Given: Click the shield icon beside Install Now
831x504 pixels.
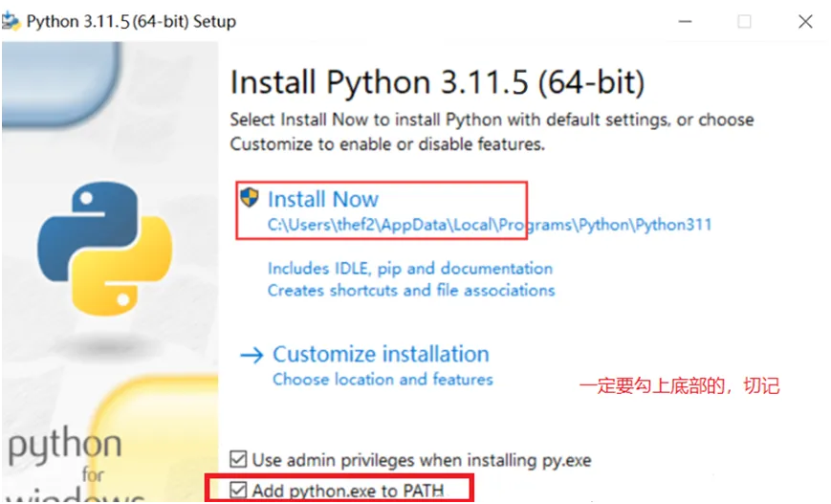Looking at the screenshot, I should tap(249, 197).
